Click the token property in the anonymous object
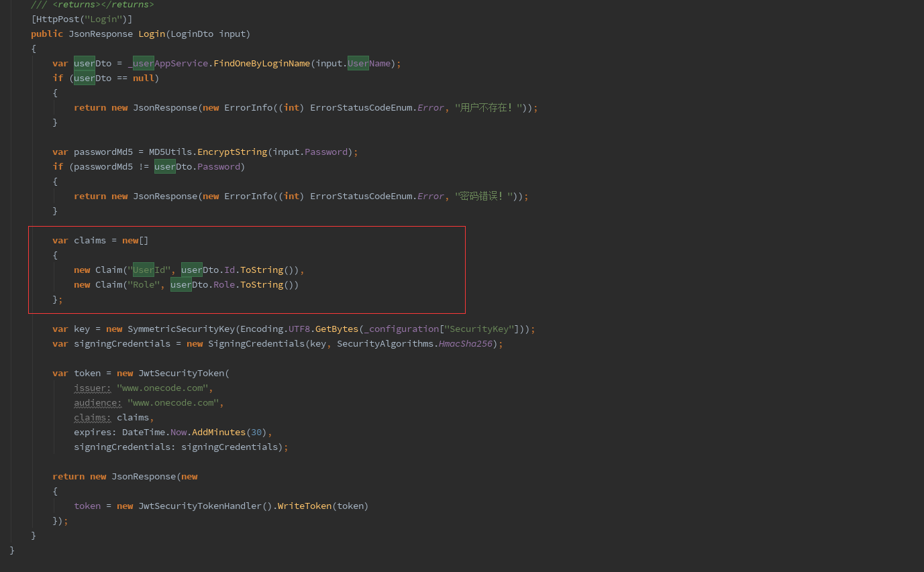This screenshot has width=924, height=572. 87,506
